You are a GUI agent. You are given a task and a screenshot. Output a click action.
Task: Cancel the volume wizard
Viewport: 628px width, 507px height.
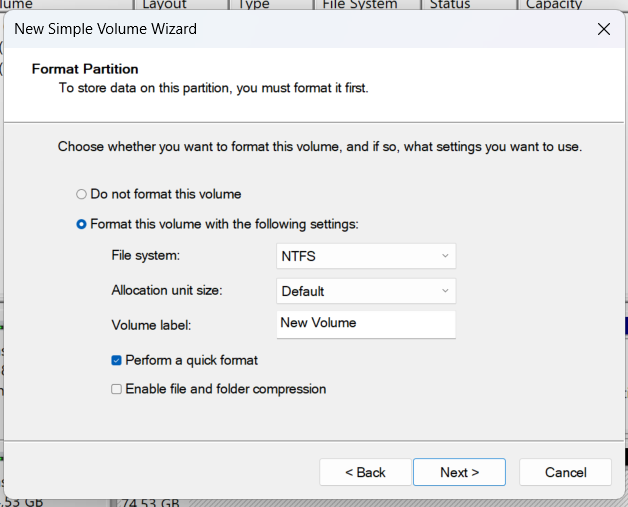[x=565, y=472]
